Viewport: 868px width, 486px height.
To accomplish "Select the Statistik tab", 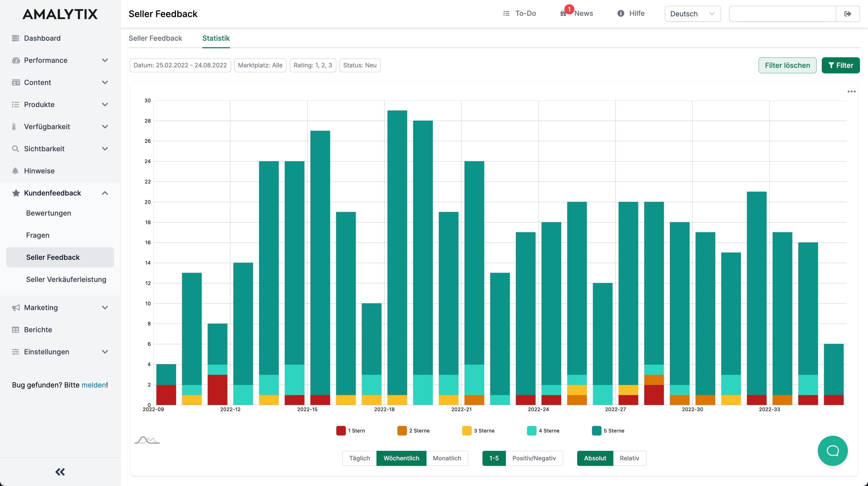I will click(216, 38).
